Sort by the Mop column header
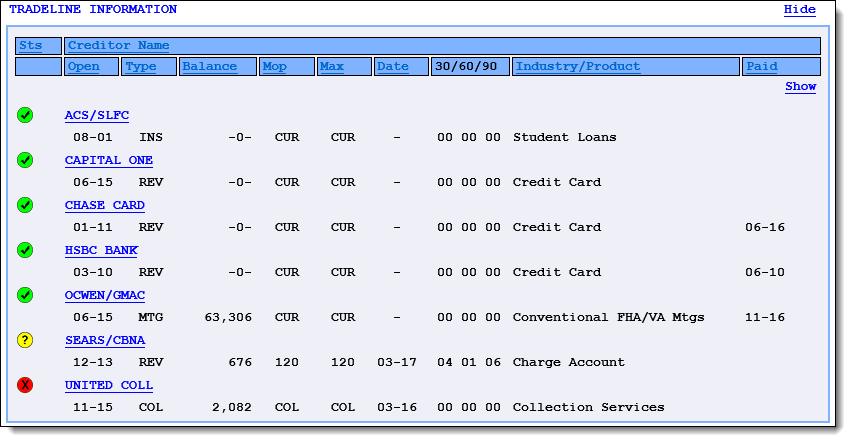Viewport: 851px width, 442px height. click(275, 67)
